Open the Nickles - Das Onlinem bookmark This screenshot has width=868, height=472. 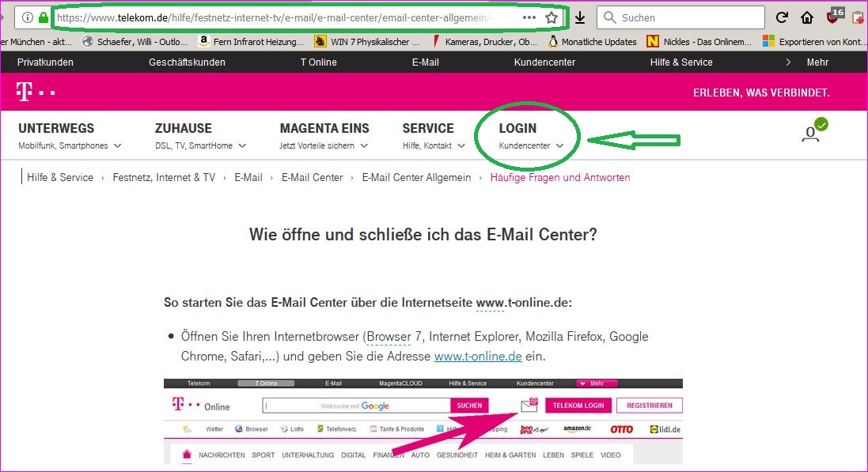699,41
